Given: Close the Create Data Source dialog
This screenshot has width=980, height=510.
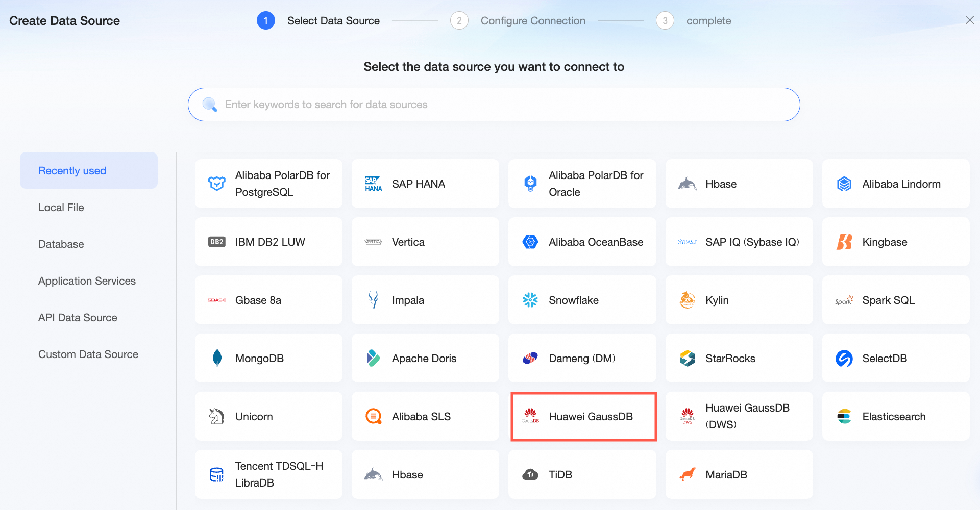Looking at the screenshot, I should pos(969,20).
